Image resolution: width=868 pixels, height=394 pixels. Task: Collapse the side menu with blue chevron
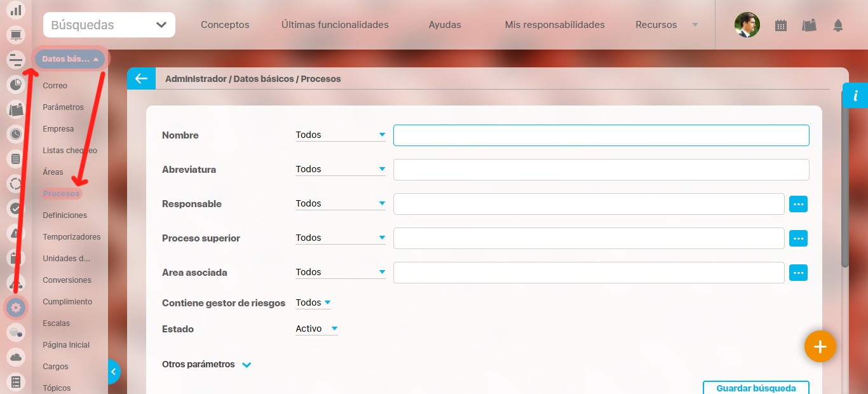pos(114,372)
